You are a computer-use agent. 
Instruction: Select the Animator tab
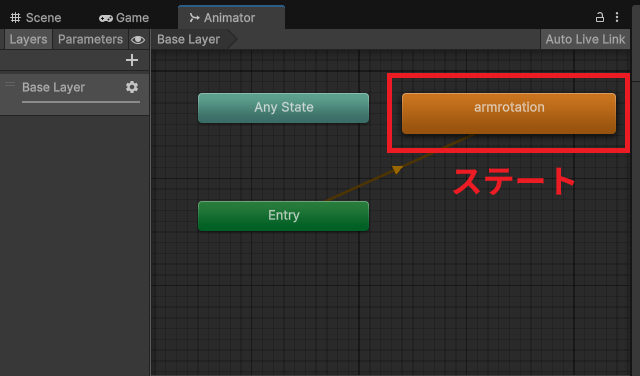(231, 17)
